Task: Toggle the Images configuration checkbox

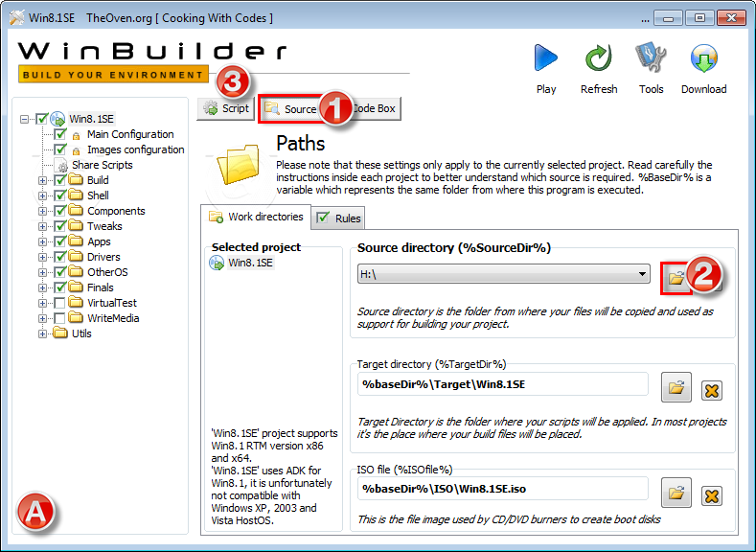Action: coord(60,149)
